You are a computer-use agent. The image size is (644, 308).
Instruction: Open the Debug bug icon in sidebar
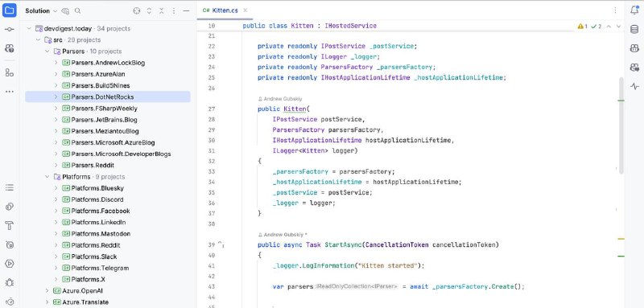pos(10,282)
